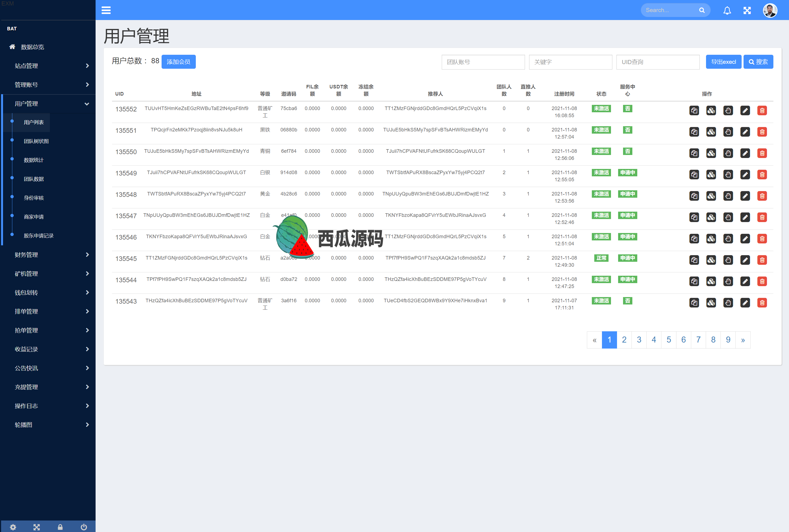This screenshot has height=532, width=789.
Task: Select 用户列表 submenu item
Action: tap(34, 122)
